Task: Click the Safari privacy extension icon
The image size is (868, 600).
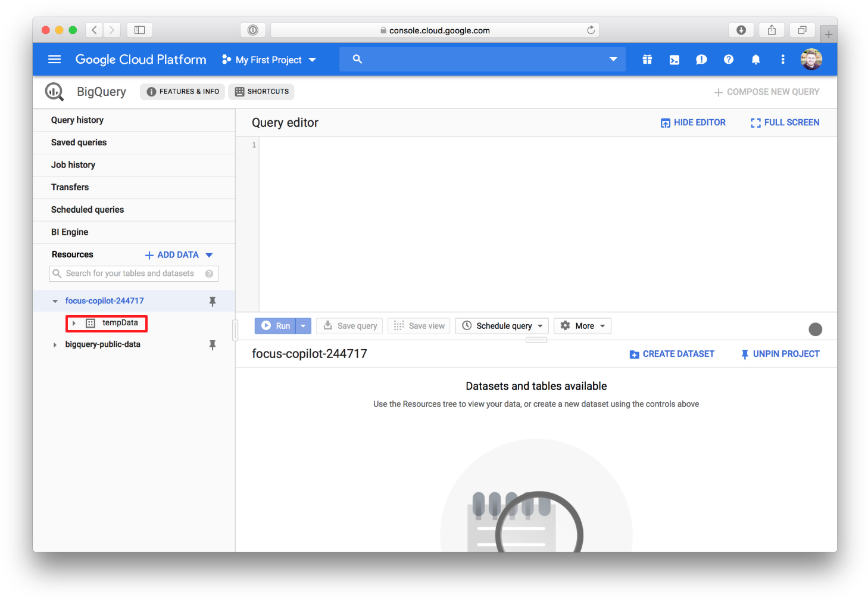Action: click(x=253, y=30)
